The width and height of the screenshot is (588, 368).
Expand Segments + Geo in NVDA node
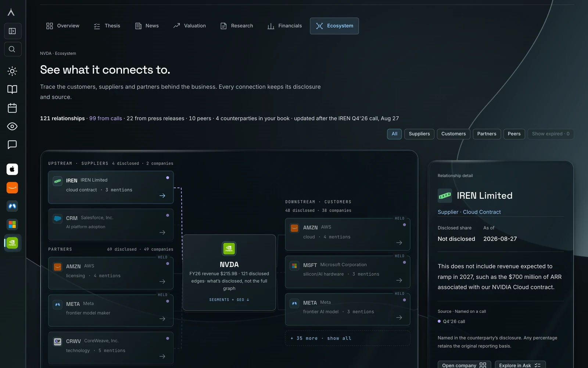tap(229, 300)
